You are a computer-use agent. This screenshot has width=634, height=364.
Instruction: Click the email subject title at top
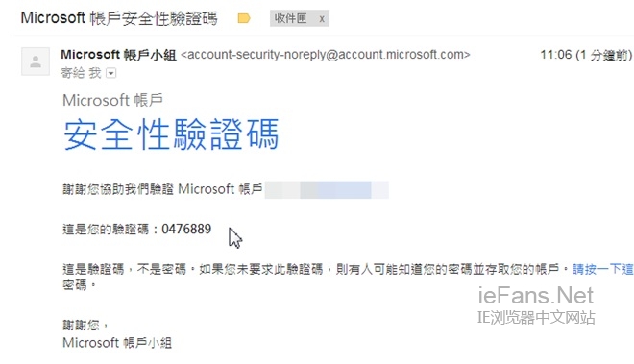coord(119,18)
